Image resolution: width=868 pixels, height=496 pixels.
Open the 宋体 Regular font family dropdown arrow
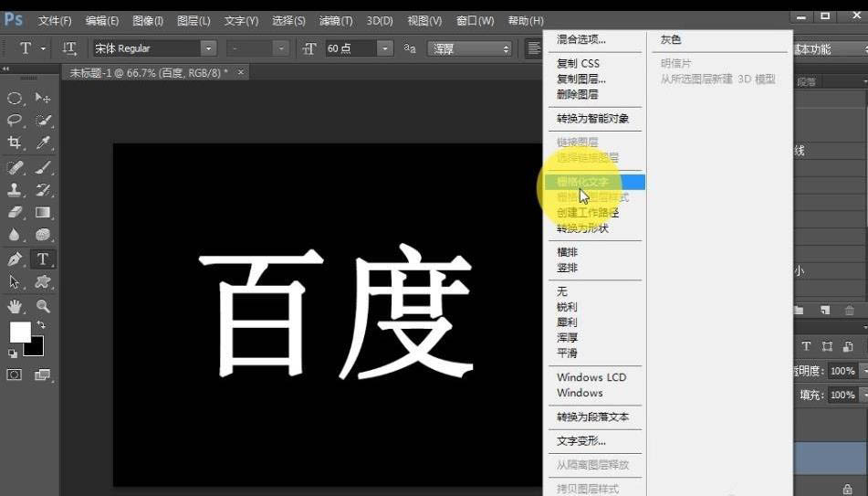click(208, 48)
